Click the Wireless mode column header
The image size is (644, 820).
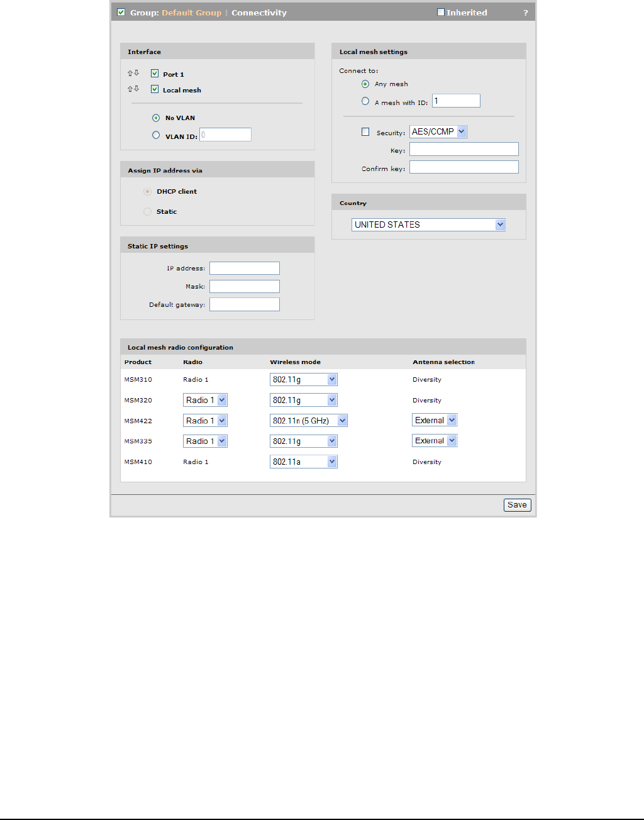(x=296, y=362)
